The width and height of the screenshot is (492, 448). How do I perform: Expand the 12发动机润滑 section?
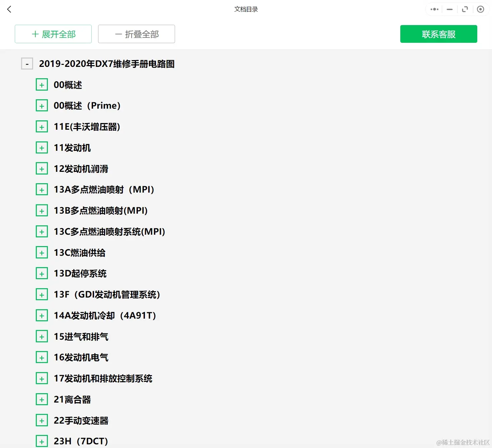42,168
